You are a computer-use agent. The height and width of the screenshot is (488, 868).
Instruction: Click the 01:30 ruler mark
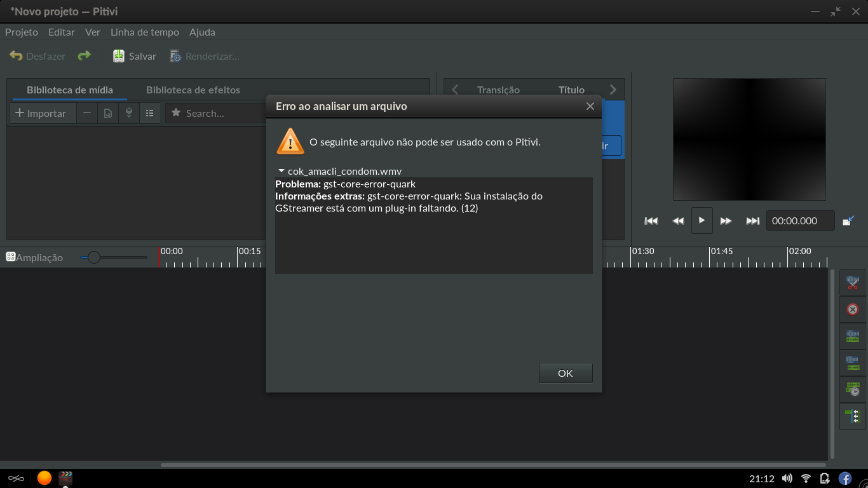(642, 252)
